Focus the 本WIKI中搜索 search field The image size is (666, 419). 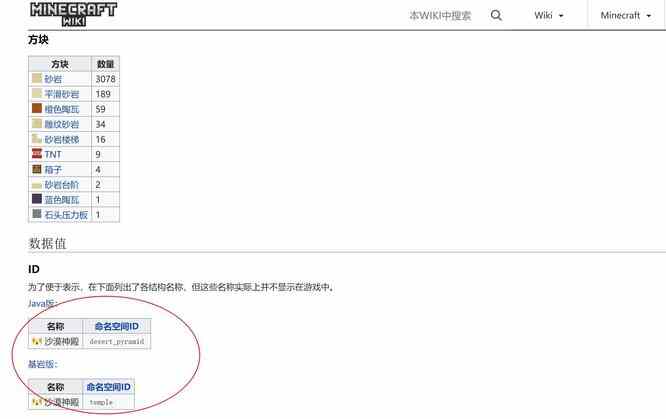pos(439,16)
